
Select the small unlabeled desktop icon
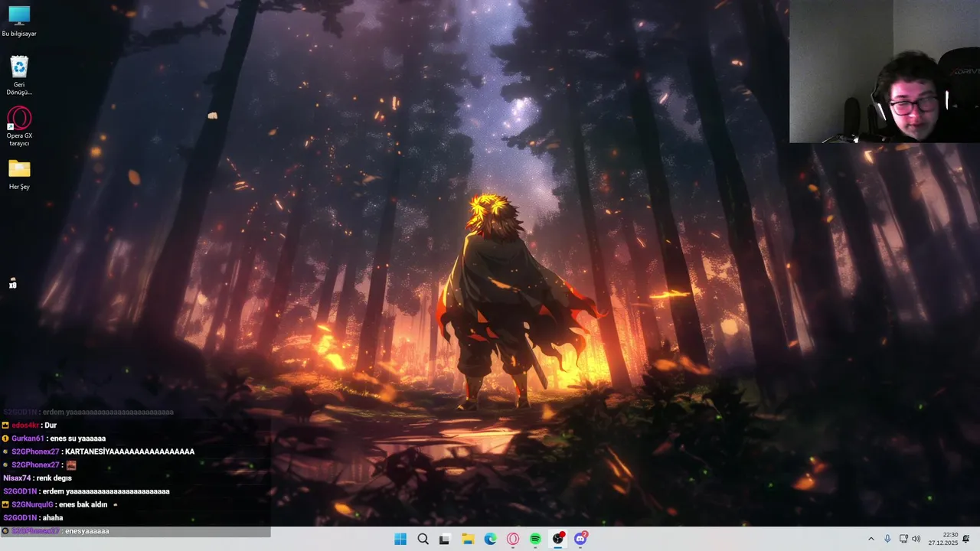click(13, 284)
